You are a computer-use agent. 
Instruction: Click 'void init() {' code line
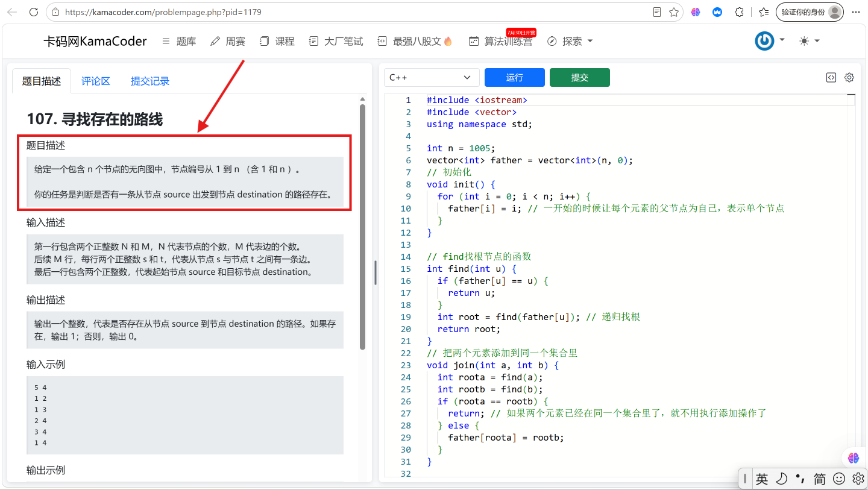(x=461, y=184)
